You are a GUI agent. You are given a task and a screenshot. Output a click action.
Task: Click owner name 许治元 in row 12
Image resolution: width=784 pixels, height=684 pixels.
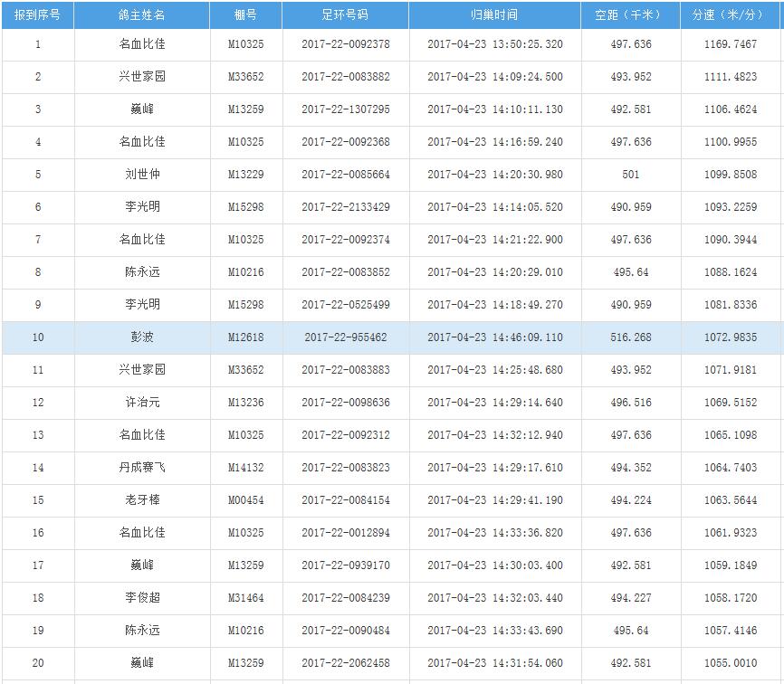click(x=142, y=403)
